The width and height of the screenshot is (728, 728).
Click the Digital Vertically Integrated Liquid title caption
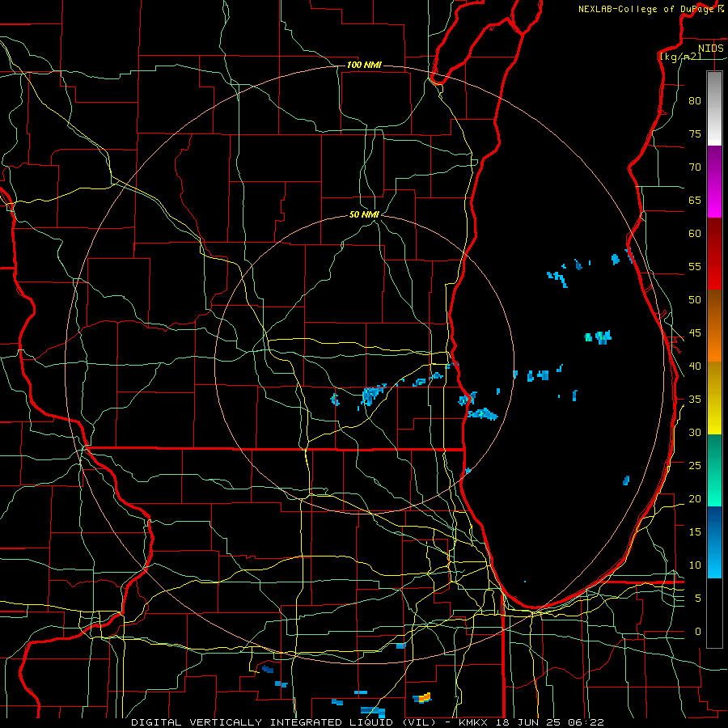(367, 722)
